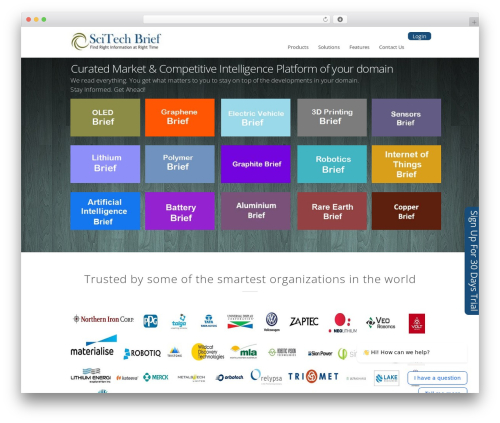Click the MLA logo

[x=244, y=352]
